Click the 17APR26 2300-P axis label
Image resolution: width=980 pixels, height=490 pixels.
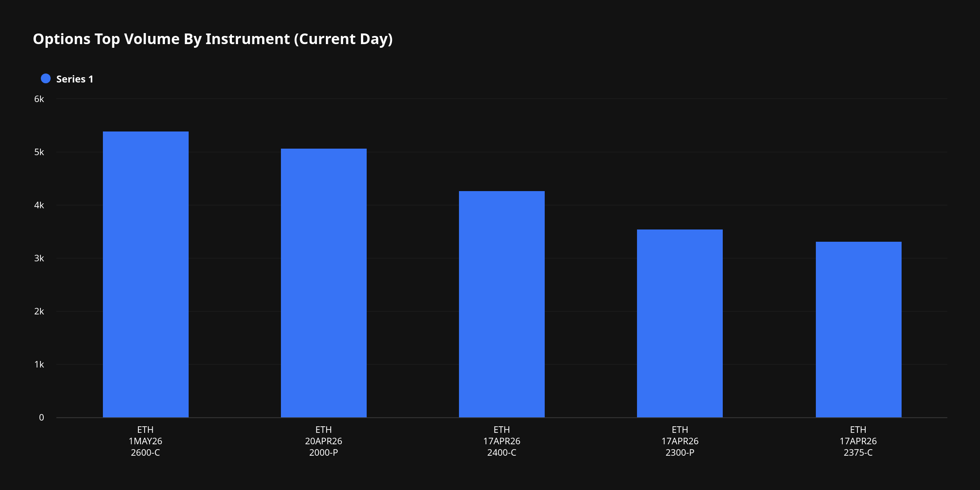(x=680, y=441)
